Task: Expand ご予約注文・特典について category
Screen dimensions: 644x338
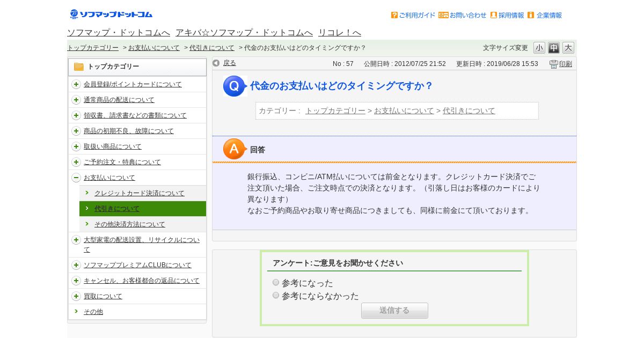Action: point(76,162)
